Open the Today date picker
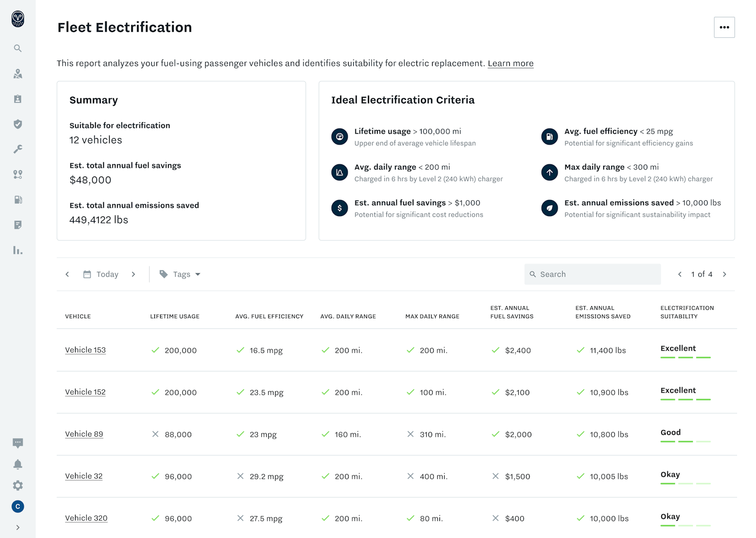 coord(101,274)
